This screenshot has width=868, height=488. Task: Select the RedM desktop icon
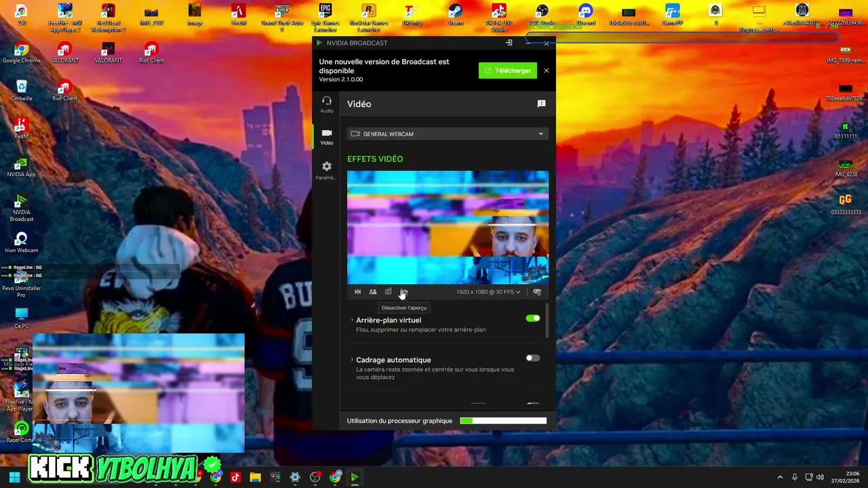pyautogui.click(x=22, y=129)
